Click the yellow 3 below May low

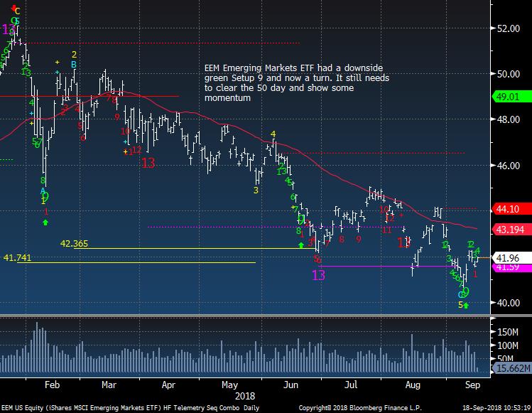256,191
